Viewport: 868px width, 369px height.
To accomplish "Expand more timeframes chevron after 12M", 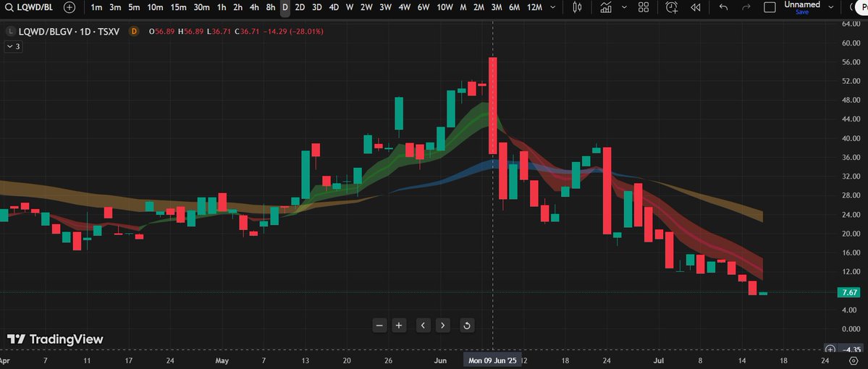I will pyautogui.click(x=552, y=7).
